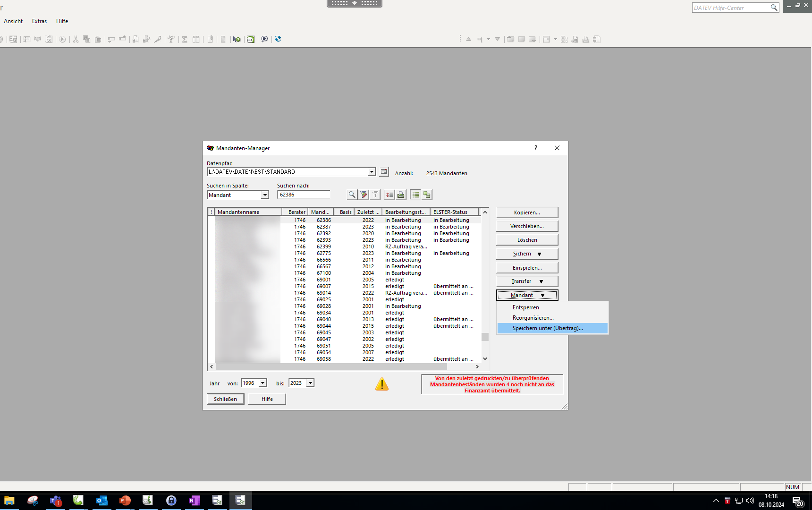812x510 pixels.
Task: Select Speichern unter (Übertrag)... menu entry
Action: click(x=548, y=328)
